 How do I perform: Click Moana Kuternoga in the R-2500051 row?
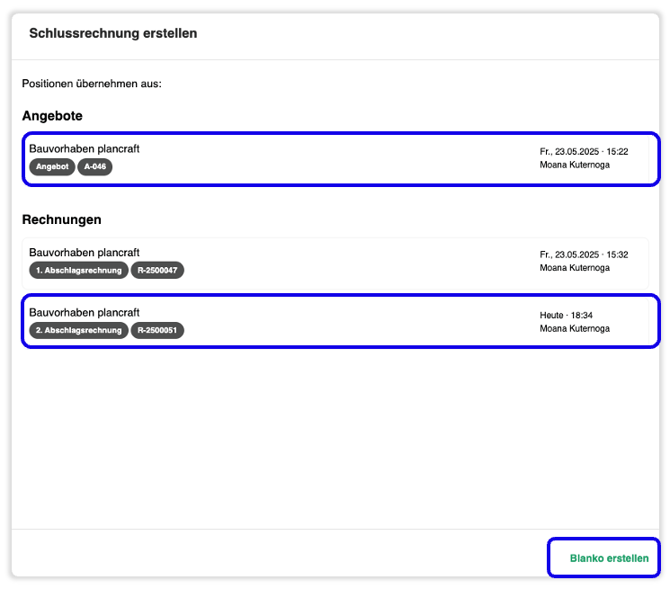pyautogui.click(x=574, y=329)
